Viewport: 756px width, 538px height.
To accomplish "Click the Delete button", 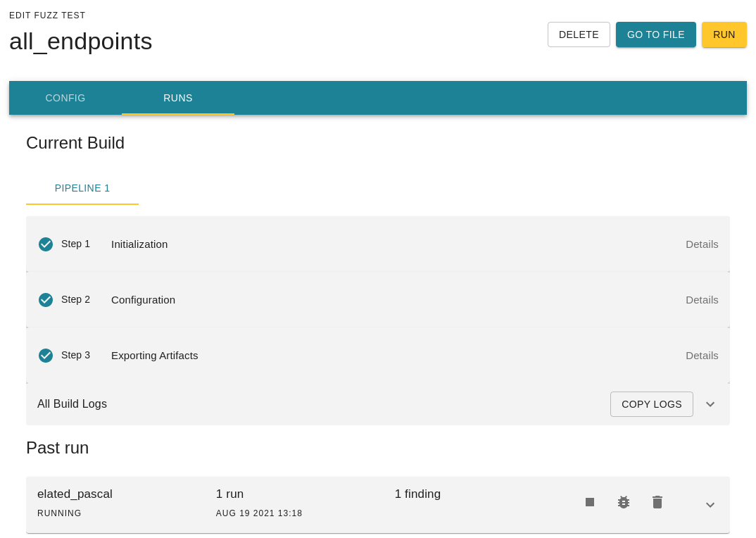I will coord(579,35).
